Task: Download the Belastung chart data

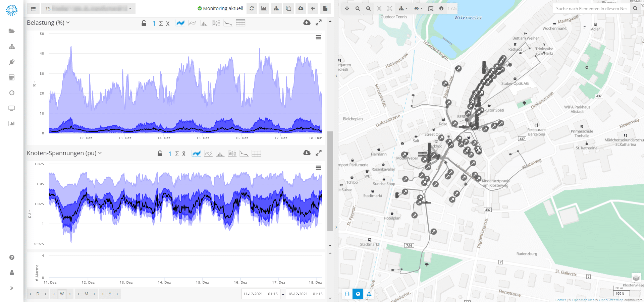Action: tap(307, 22)
